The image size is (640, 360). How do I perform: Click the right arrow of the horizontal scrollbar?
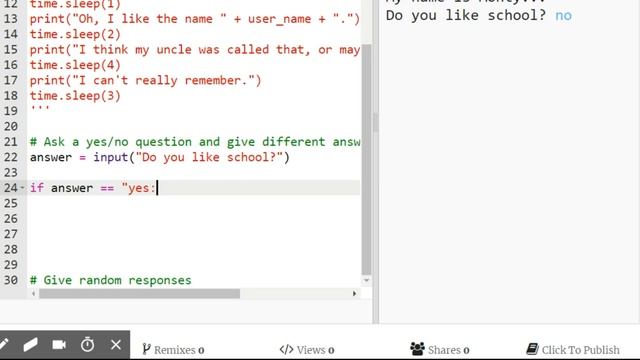(354, 293)
